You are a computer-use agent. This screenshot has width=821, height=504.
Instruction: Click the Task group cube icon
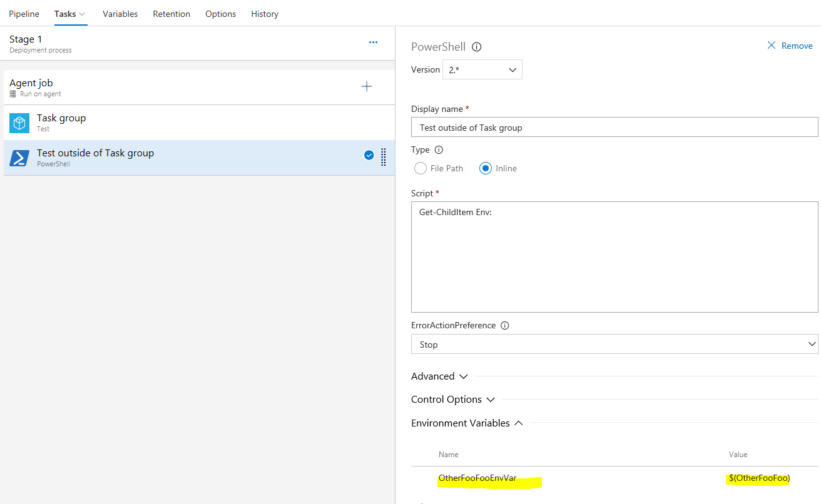pyautogui.click(x=19, y=123)
